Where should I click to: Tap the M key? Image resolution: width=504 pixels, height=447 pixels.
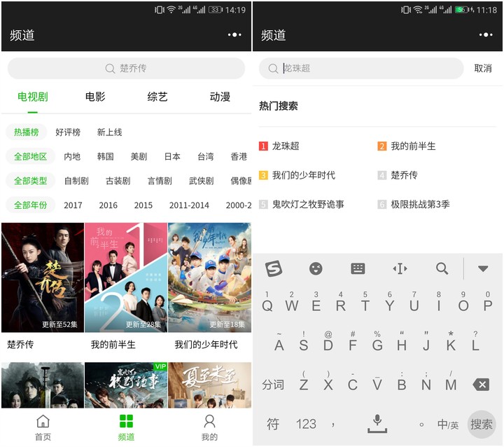tap(451, 382)
